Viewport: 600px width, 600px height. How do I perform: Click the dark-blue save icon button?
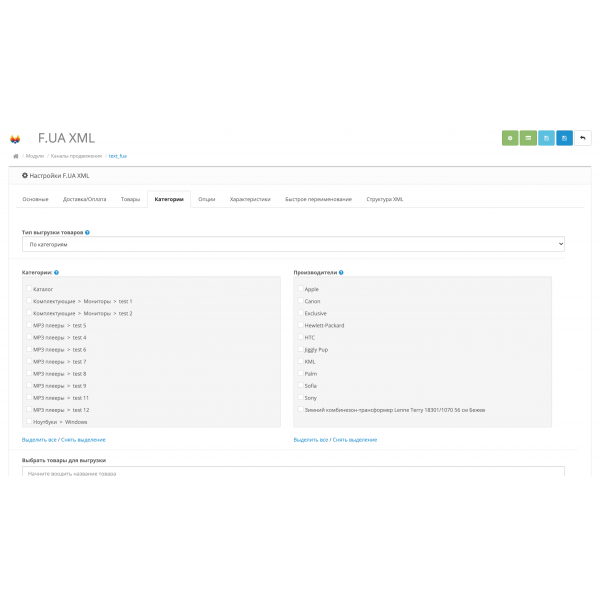pyautogui.click(x=564, y=138)
